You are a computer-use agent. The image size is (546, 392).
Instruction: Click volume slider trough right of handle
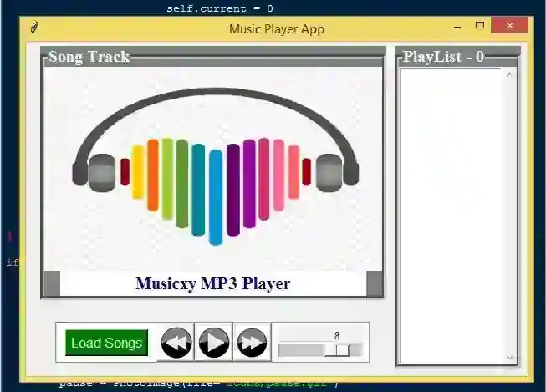[355, 350]
